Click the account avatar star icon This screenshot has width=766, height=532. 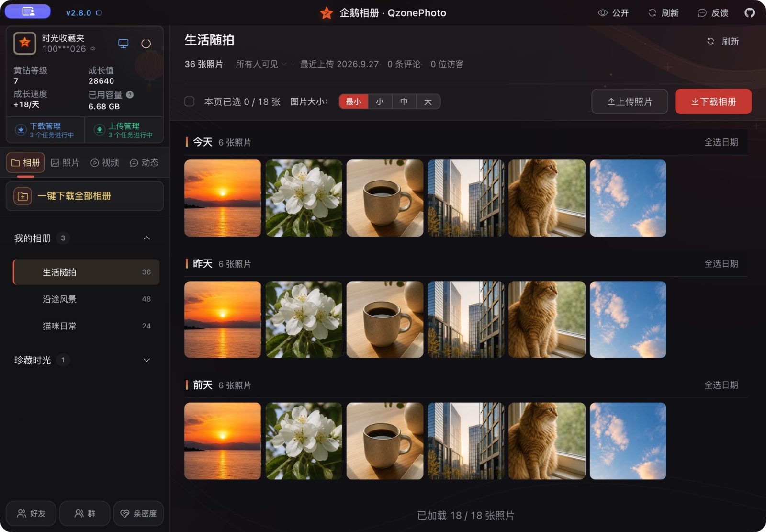click(x=25, y=43)
